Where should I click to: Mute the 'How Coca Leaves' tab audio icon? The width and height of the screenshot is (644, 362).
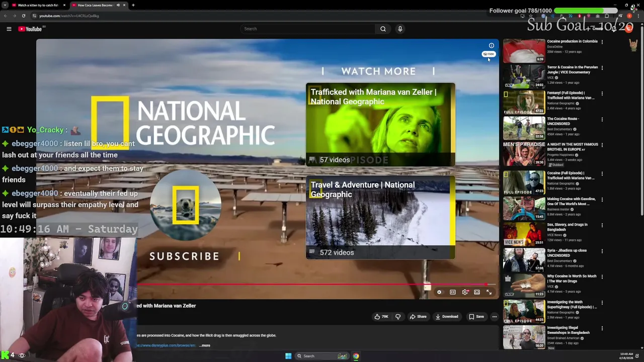pyautogui.click(x=118, y=5)
